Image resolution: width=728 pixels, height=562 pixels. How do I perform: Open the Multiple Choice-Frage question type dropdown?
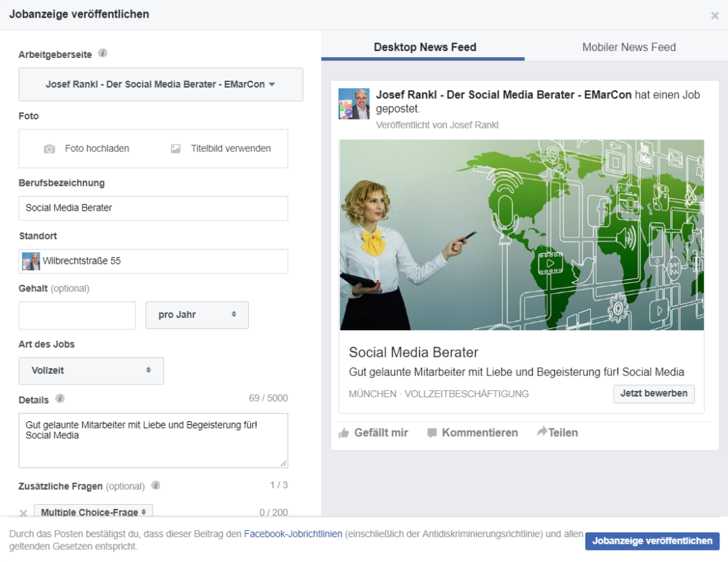[x=93, y=511]
